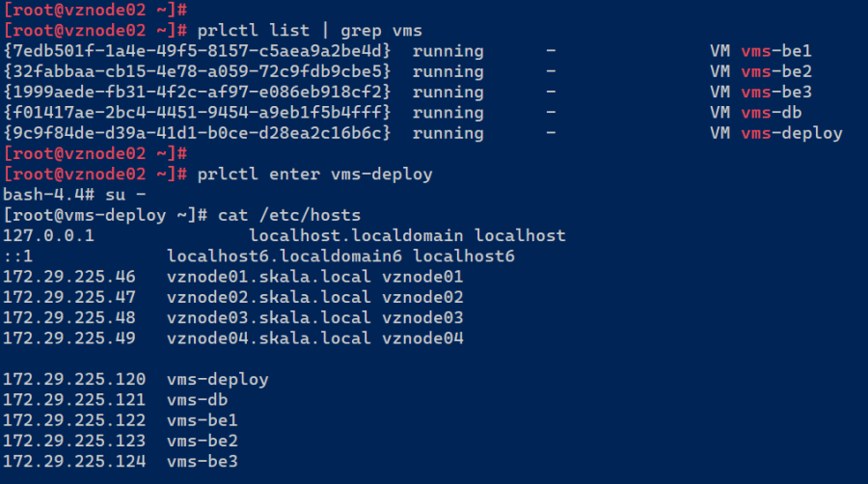The height and width of the screenshot is (484, 868).
Task: Click the vznode02.skala.local hostname
Action: click(x=268, y=297)
